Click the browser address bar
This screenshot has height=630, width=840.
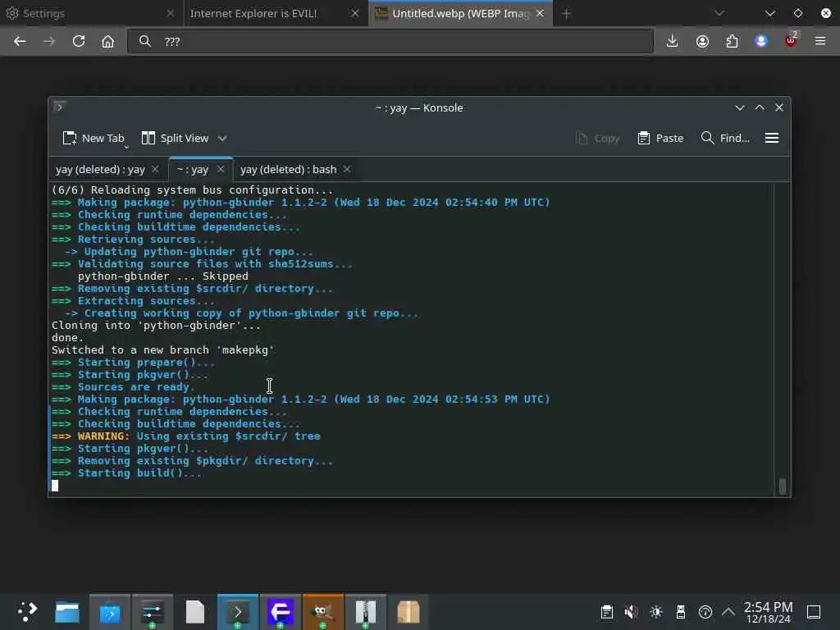(390, 41)
